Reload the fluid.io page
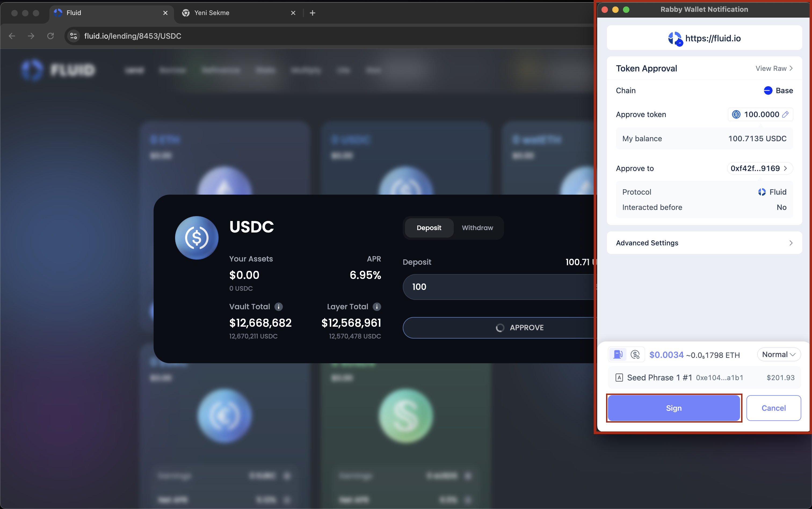Screen dimensions: 812x509 [50, 36]
